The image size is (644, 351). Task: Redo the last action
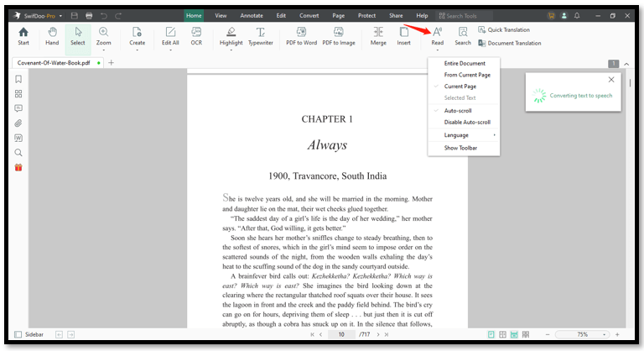click(118, 16)
